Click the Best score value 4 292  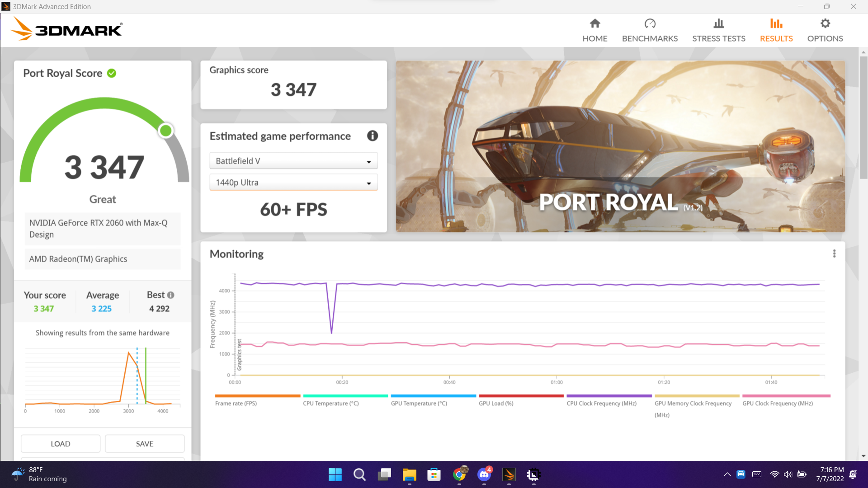click(159, 309)
